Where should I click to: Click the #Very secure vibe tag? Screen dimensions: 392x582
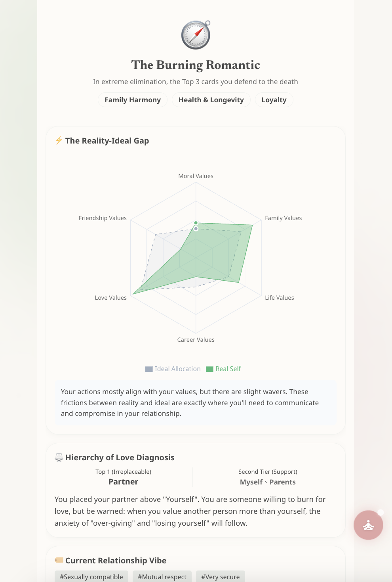click(x=220, y=577)
